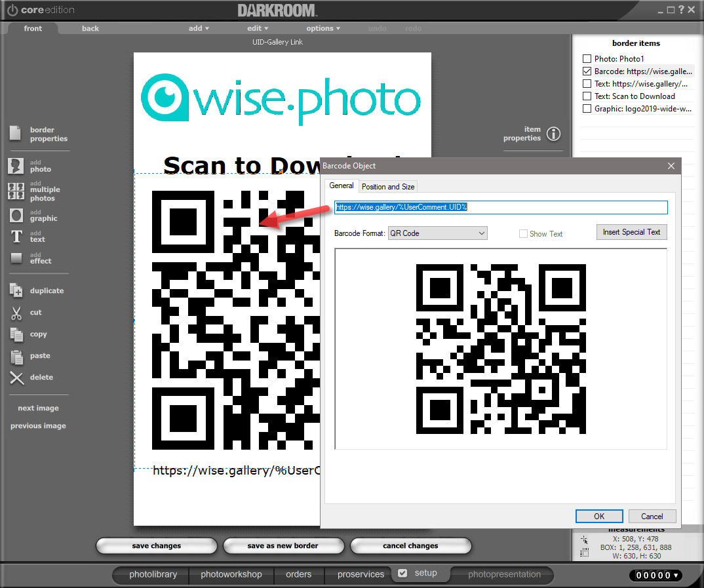Open the options menu
Image resolution: width=704 pixels, height=588 pixels.
click(x=323, y=28)
